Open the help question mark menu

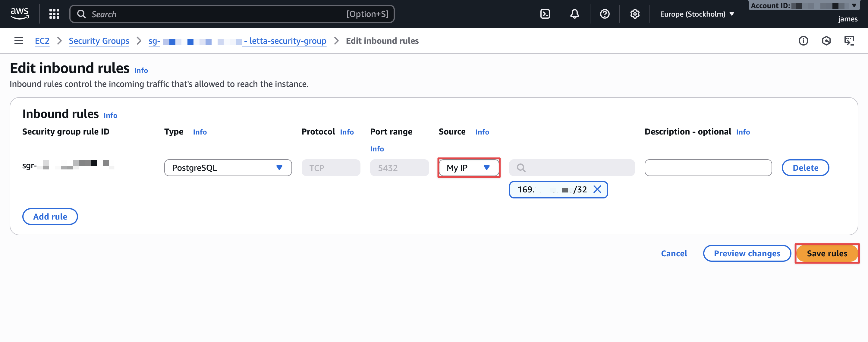tap(605, 14)
